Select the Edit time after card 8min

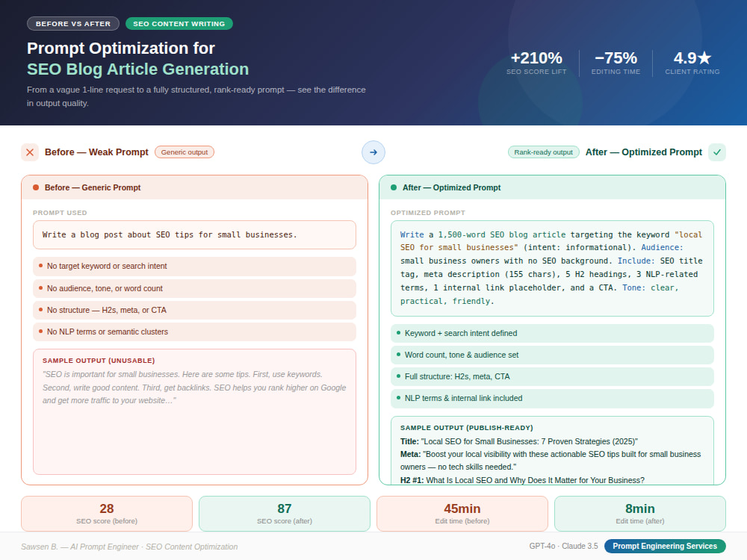[640, 514]
